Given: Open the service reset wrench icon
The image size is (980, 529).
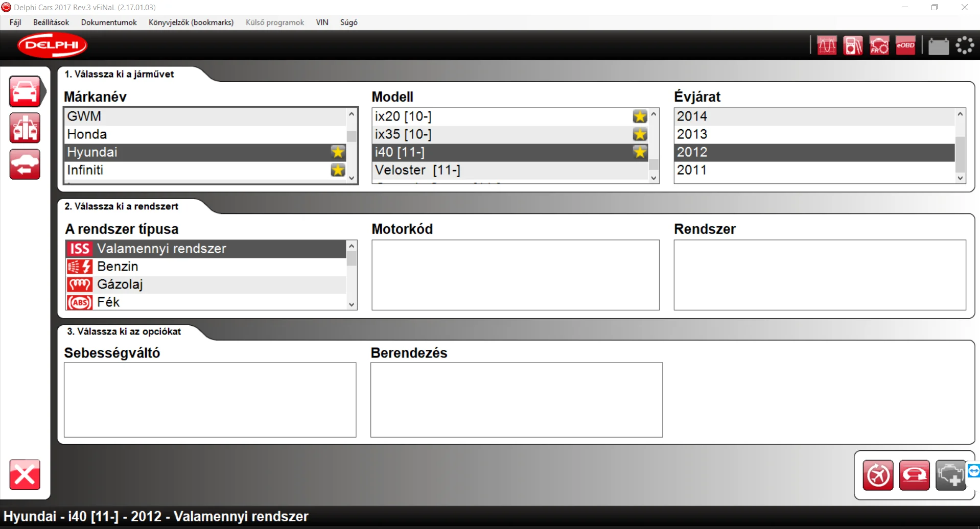Looking at the screenshot, I should [x=878, y=475].
